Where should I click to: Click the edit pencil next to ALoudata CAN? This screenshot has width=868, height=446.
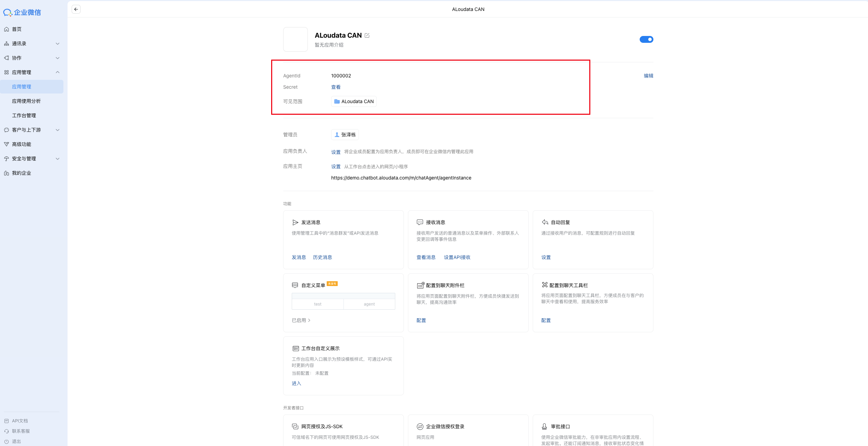[367, 36]
